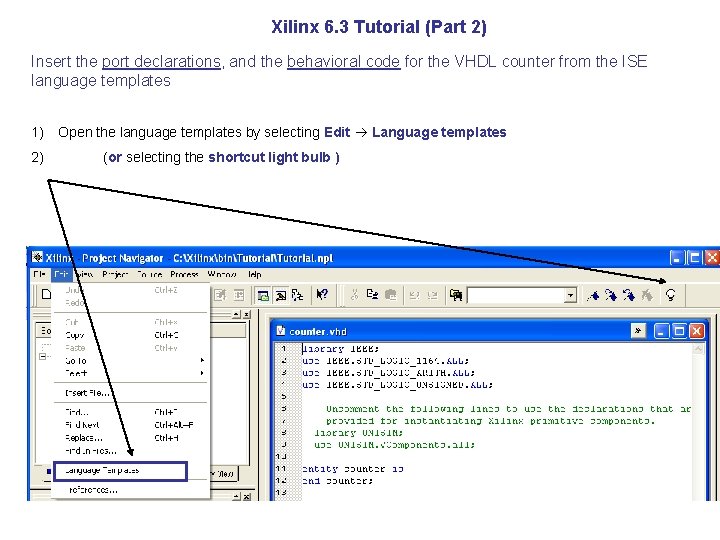Choose Find in Files from the Edit menu
Viewport: 720px width, 540px height.
pyautogui.click(x=129, y=450)
